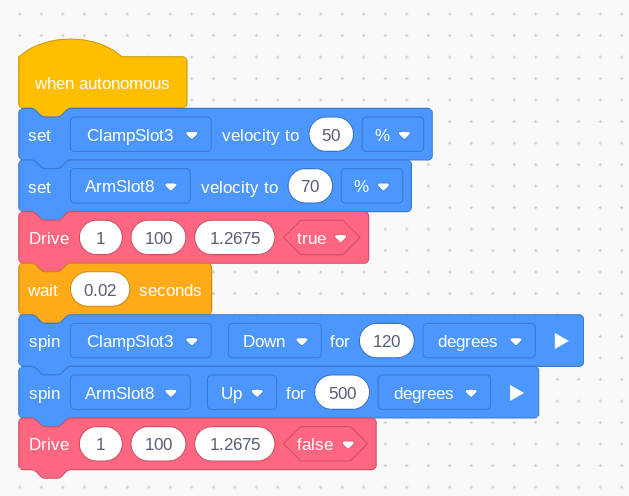Select the 70 velocity value field
The height and width of the screenshot is (496, 629).
coord(310,186)
